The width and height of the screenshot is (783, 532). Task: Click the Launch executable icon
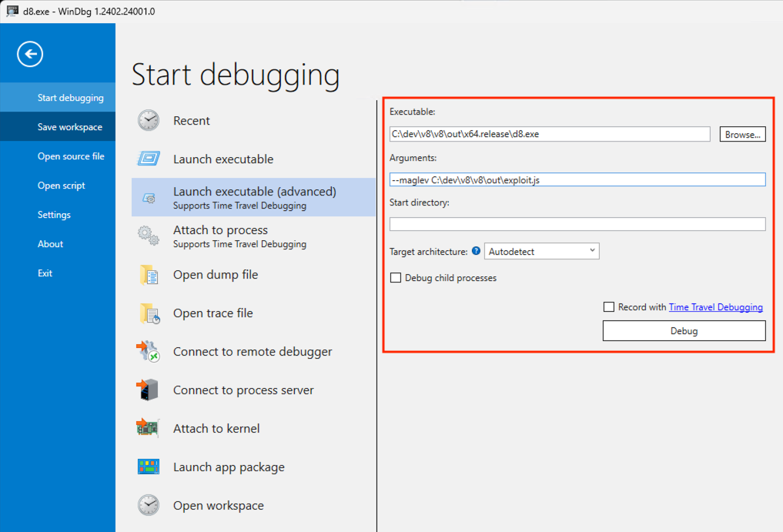point(149,159)
